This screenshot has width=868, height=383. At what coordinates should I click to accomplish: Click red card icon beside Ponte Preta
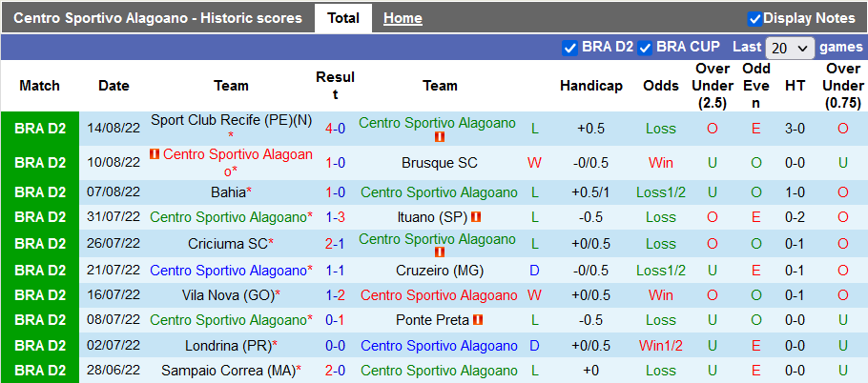(x=478, y=320)
